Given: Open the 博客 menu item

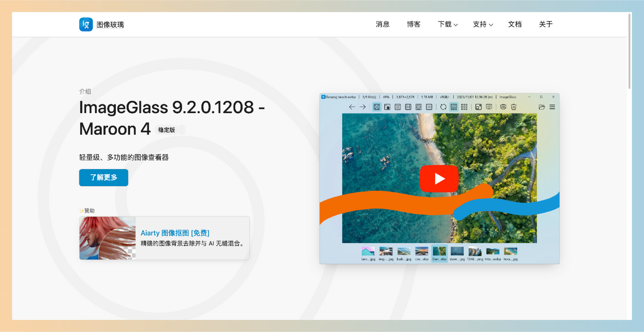Looking at the screenshot, I should pos(413,24).
